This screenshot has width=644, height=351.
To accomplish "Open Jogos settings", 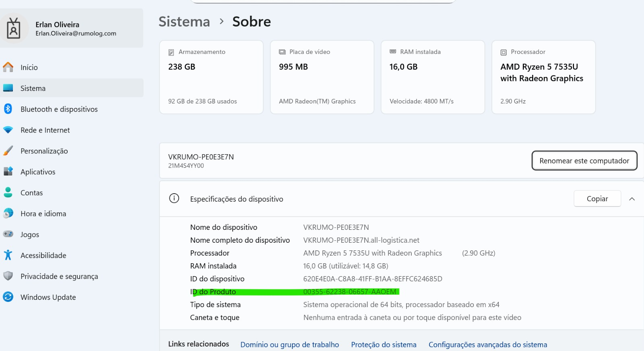I will point(72,235).
